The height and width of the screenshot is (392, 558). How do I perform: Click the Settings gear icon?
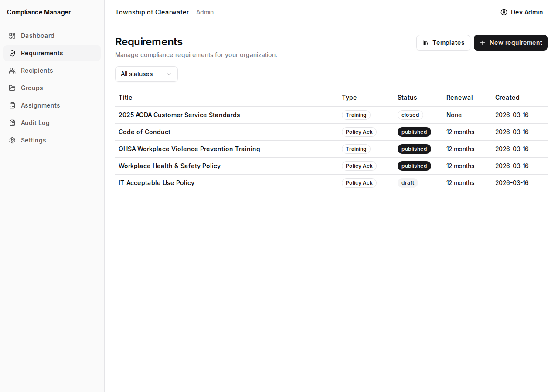(x=12, y=140)
